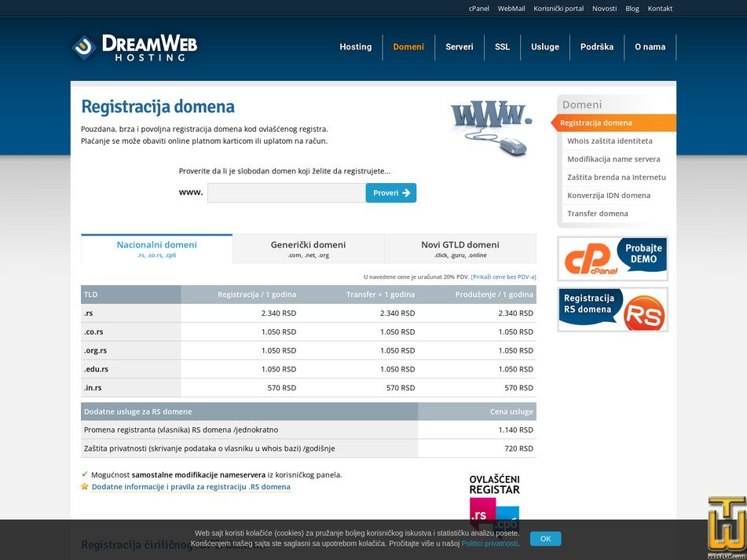Open Politici privatnosti link

point(491,543)
